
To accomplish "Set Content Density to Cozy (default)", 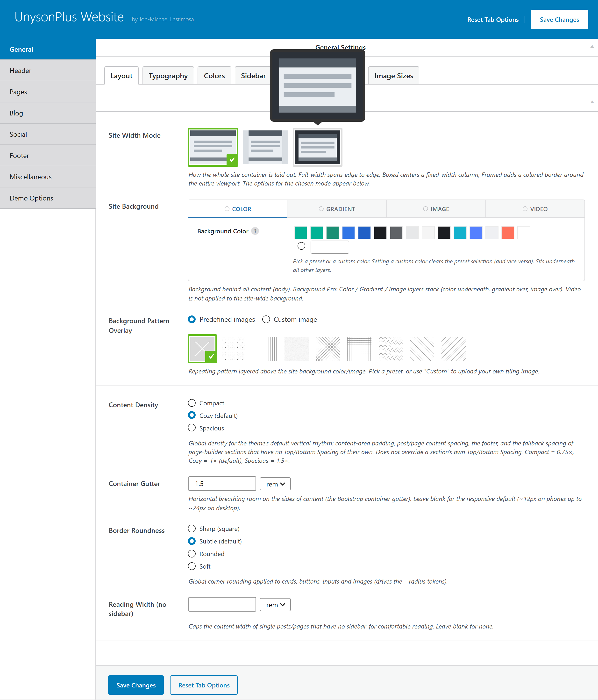I will tap(192, 415).
